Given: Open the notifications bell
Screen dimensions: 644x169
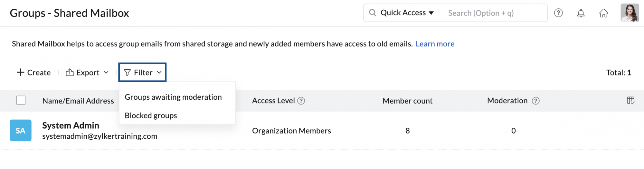Looking at the screenshot, I should [x=581, y=13].
